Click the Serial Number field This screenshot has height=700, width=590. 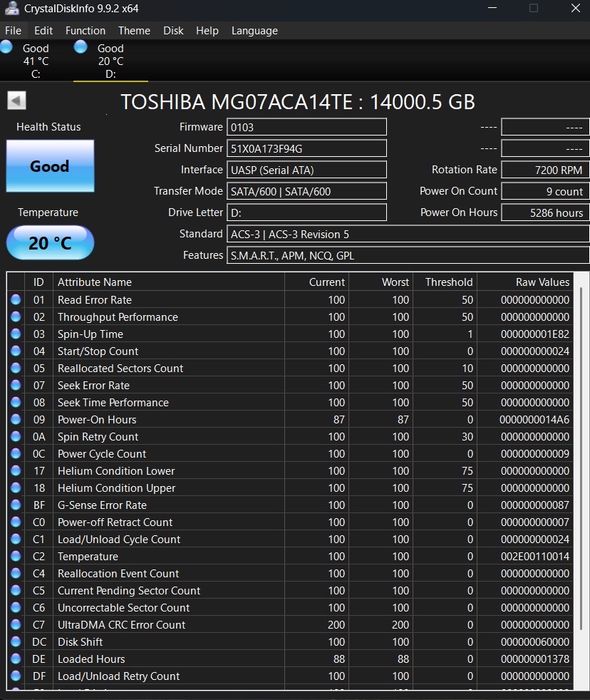[307, 149]
